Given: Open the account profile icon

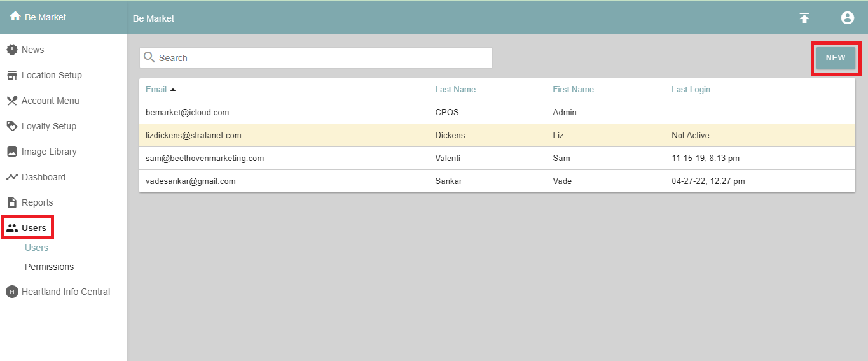Looking at the screenshot, I should (847, 18).
